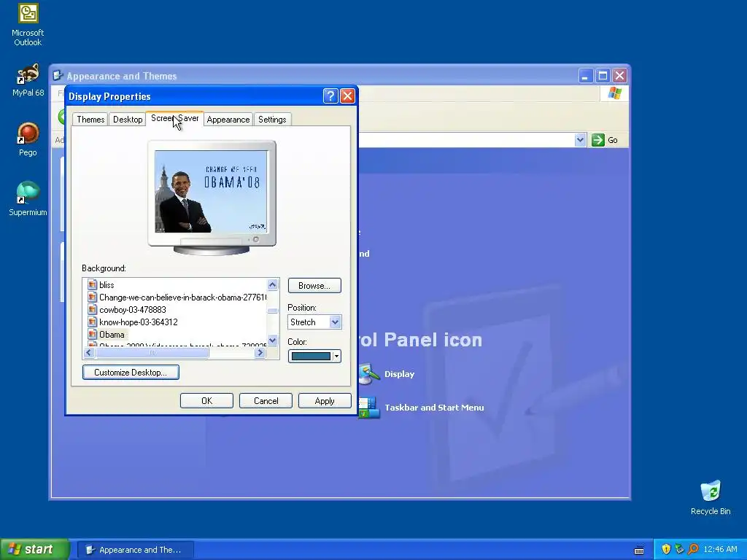Click the horizontal scroll left arrow
Screen dimensions: 747x560
click(88, 353)
